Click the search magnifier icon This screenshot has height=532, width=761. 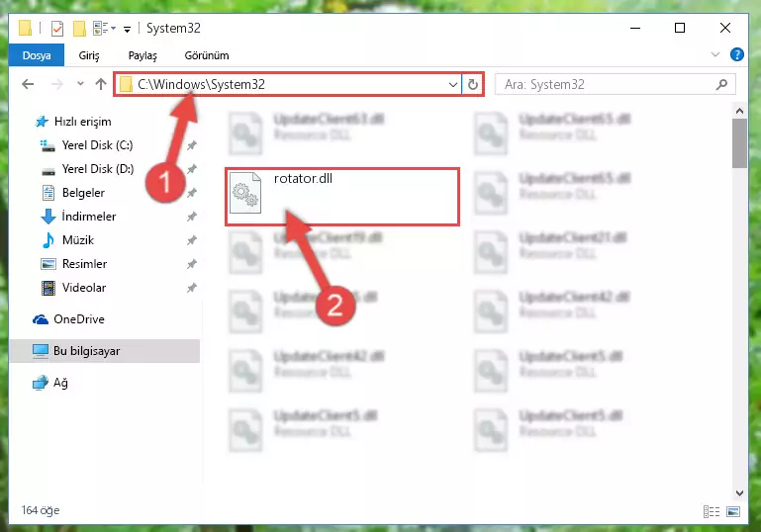[721, 85]
